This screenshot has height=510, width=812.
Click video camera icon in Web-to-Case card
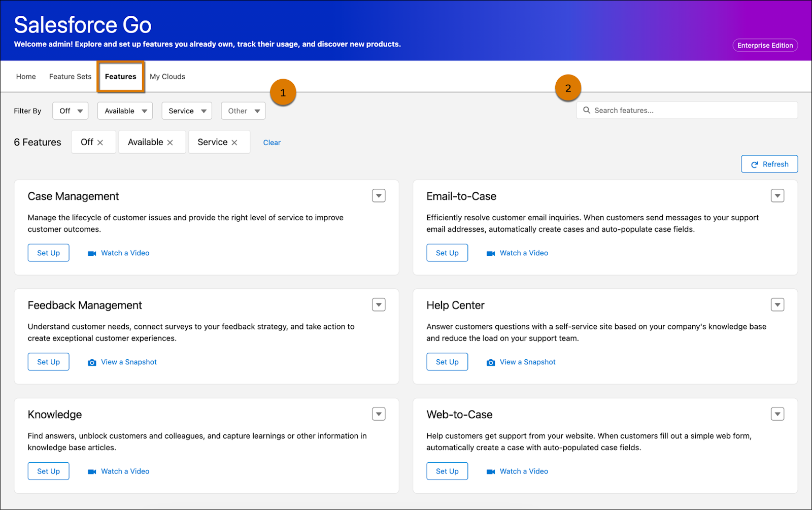[x=491, y=471]
